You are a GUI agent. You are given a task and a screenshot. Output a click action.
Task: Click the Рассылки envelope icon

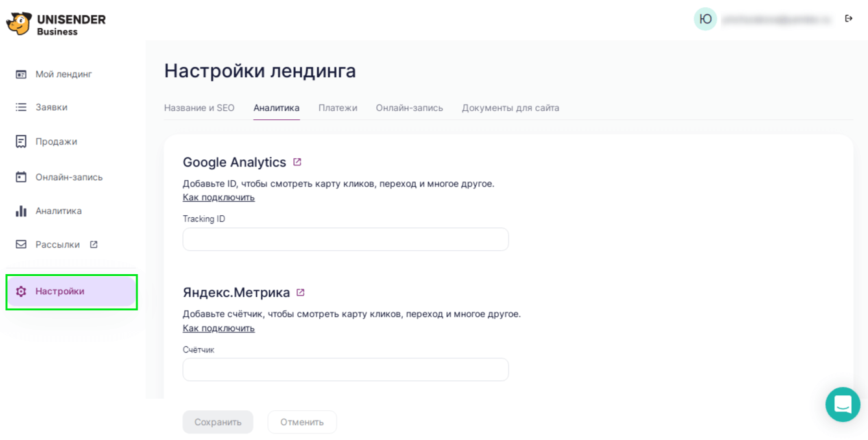pyautogui.click(x=21, y=244)
